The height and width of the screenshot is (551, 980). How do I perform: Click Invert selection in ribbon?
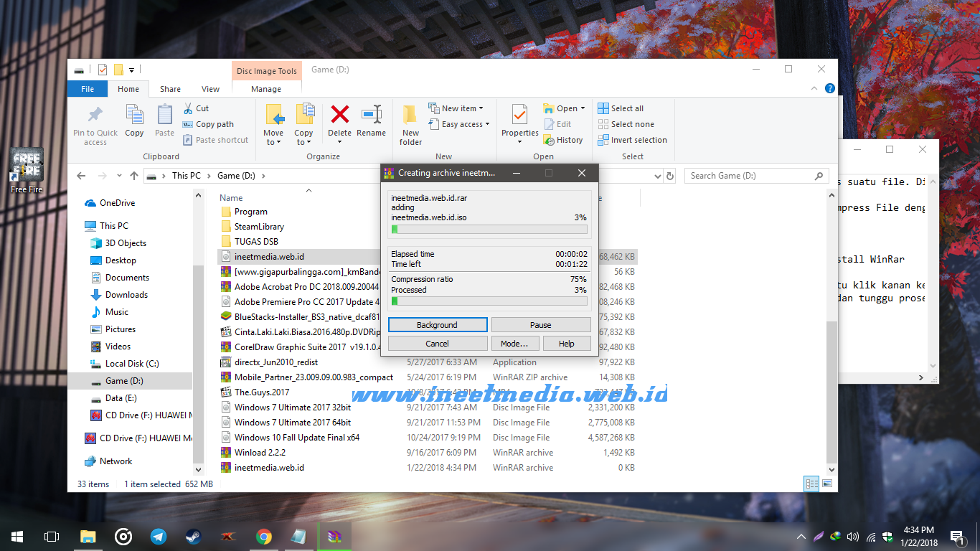pos(632,140)
